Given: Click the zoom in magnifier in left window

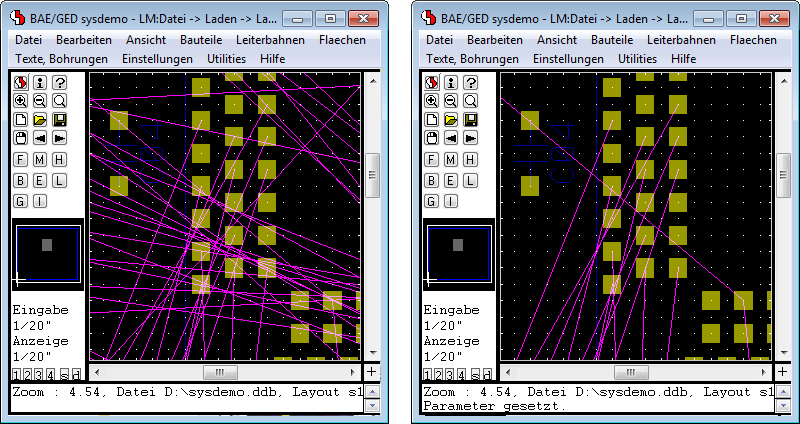Looking at the screenshot, I should 20,101.
